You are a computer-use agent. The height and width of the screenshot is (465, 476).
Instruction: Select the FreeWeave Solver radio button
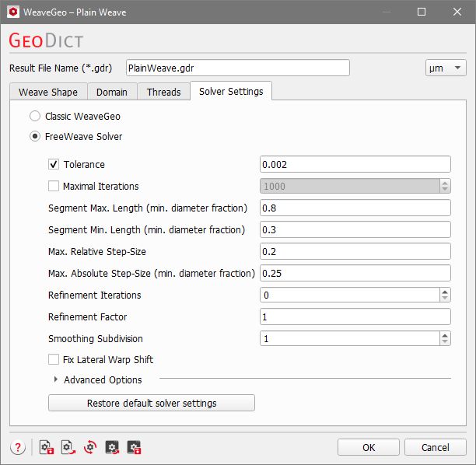[35, 136]
